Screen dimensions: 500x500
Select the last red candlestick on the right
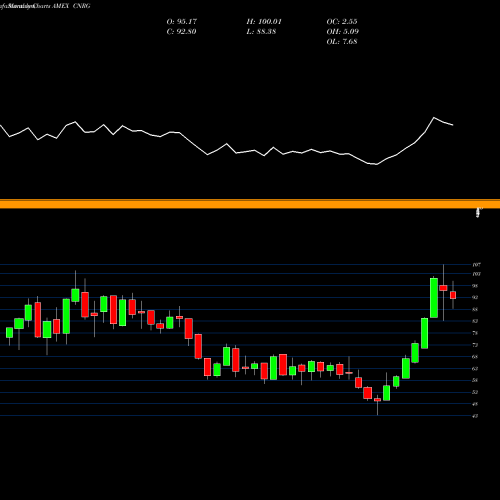click(453, 295)
